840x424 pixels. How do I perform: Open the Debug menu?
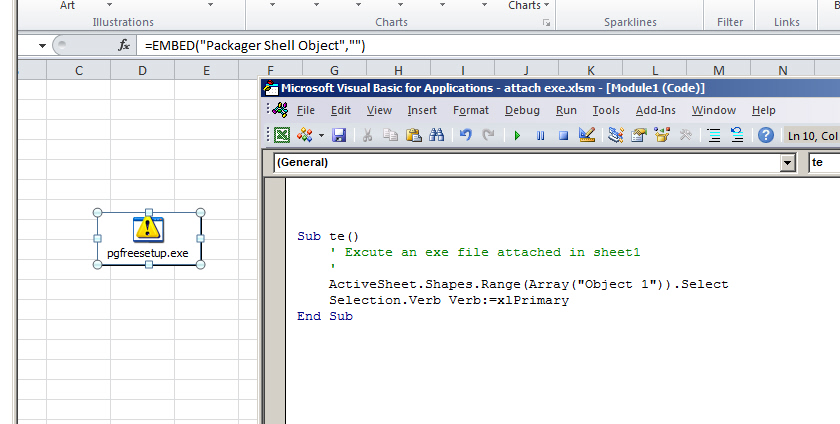(x=522, y=110)
